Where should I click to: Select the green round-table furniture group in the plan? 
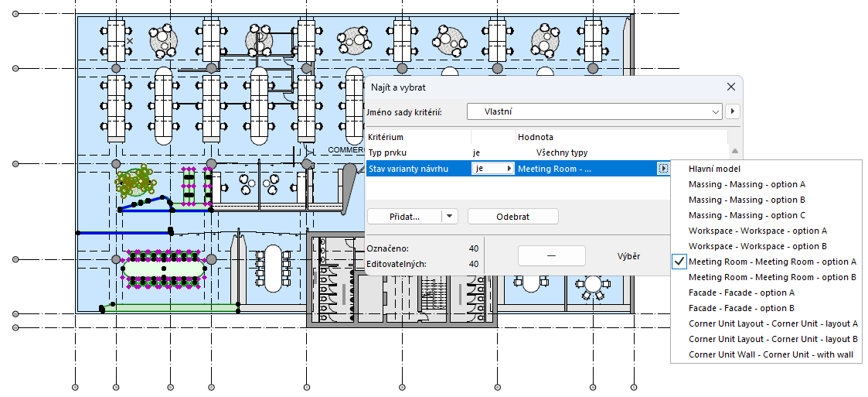pos(134,181)
